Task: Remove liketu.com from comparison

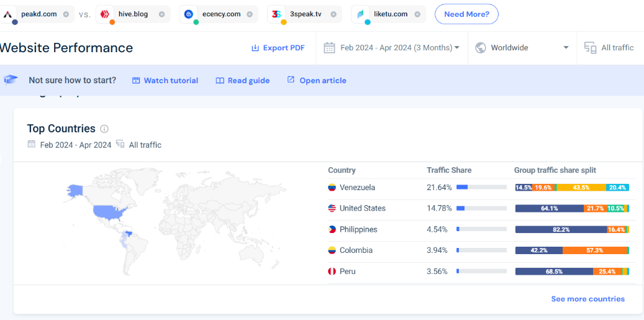Action: [x=417, y=14]
